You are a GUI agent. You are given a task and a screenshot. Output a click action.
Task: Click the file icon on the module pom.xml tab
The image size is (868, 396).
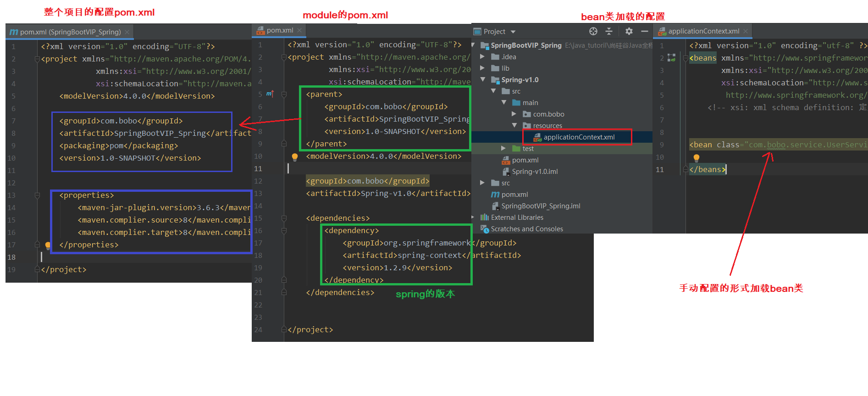[x=260, y=31]
